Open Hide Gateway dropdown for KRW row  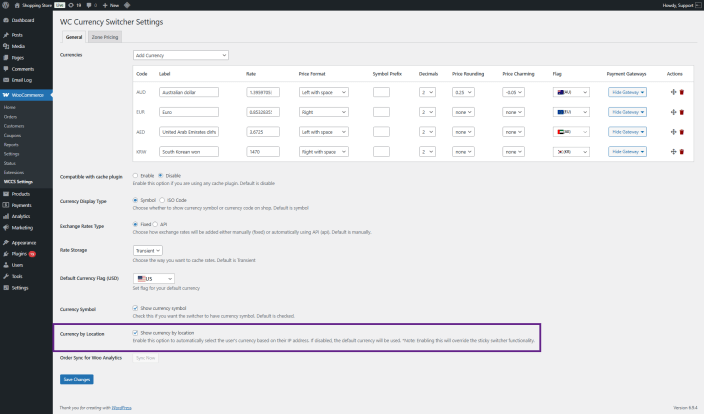click(627, 152)
